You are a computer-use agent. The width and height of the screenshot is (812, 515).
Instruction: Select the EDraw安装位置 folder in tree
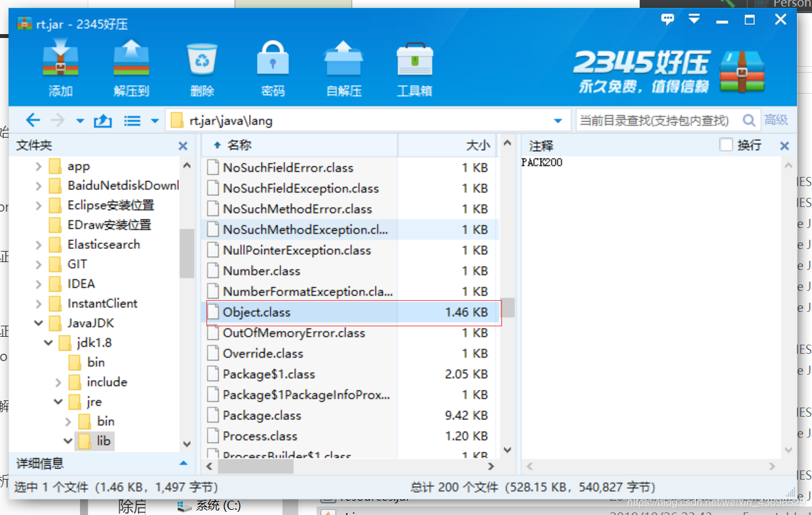109,225
